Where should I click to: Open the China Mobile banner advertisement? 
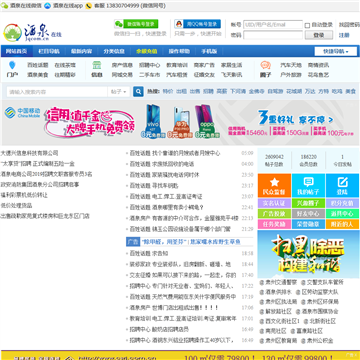pyautogui.click(x=180, y=122)
